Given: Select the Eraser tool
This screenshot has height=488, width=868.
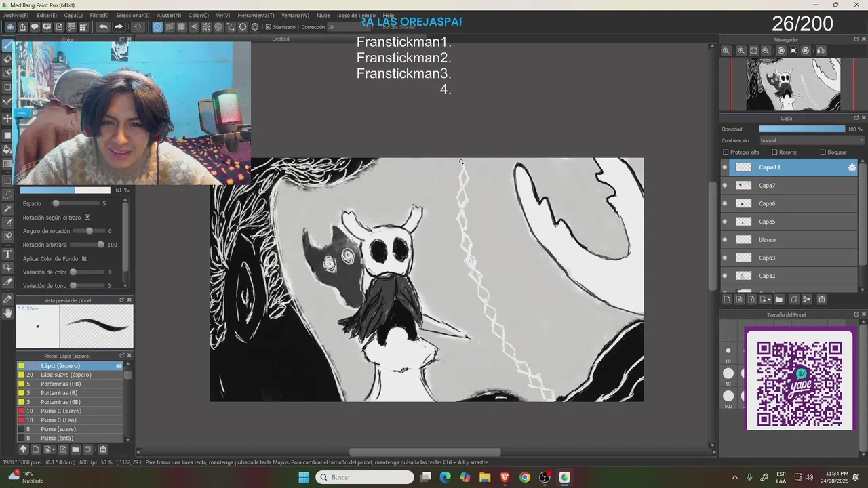Looking at the screenshot, I should tap(7, 59).
